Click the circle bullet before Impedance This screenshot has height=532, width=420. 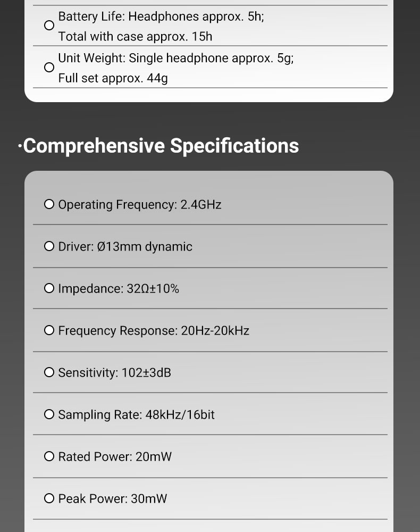click(x=49, y=288)
